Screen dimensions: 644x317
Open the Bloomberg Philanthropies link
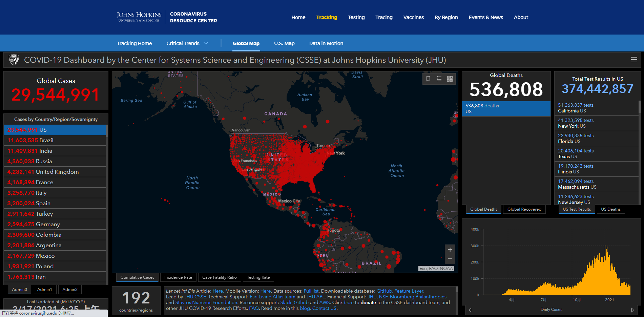tap(418, 297)
